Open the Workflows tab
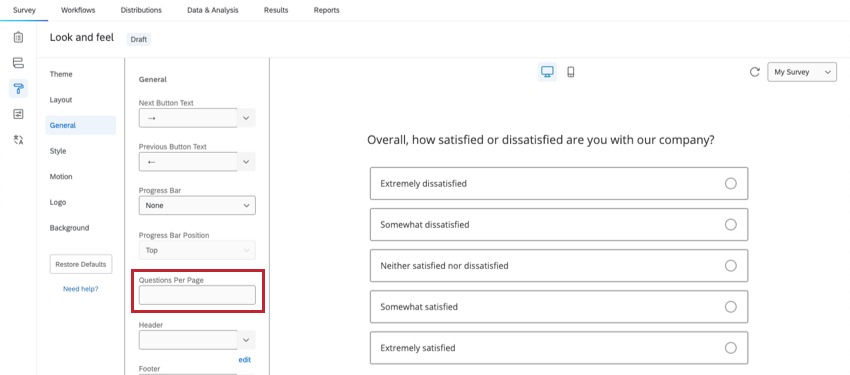 click(x=78, y=10)
